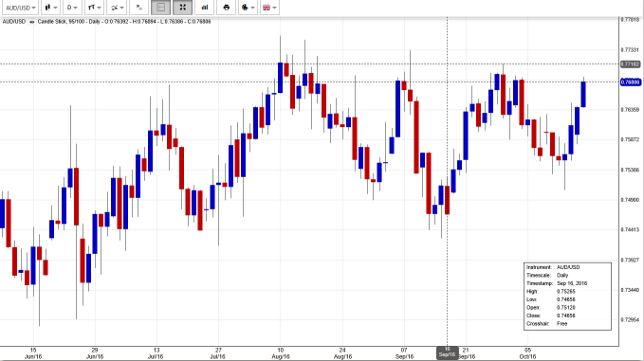The image size is (644, 361).
Task: Click the "10 Aug/16" date axis label
Action: tap(280, 353)
